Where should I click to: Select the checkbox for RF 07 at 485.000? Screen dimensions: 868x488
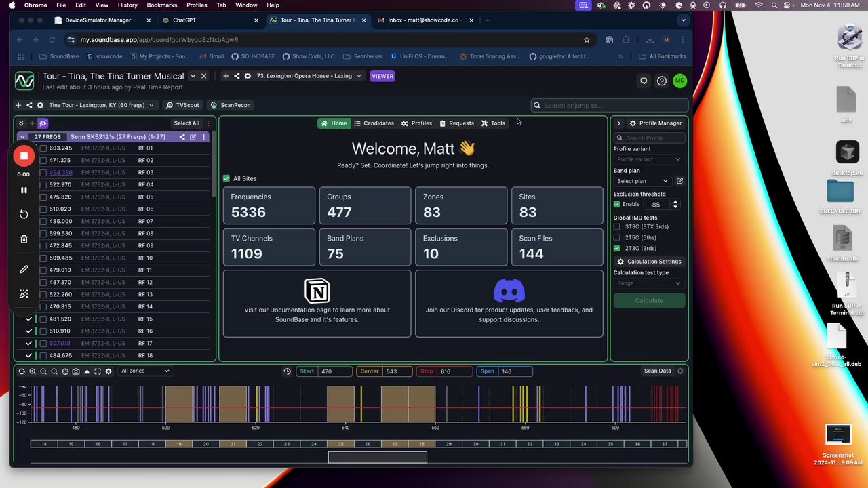pos(43,221)
